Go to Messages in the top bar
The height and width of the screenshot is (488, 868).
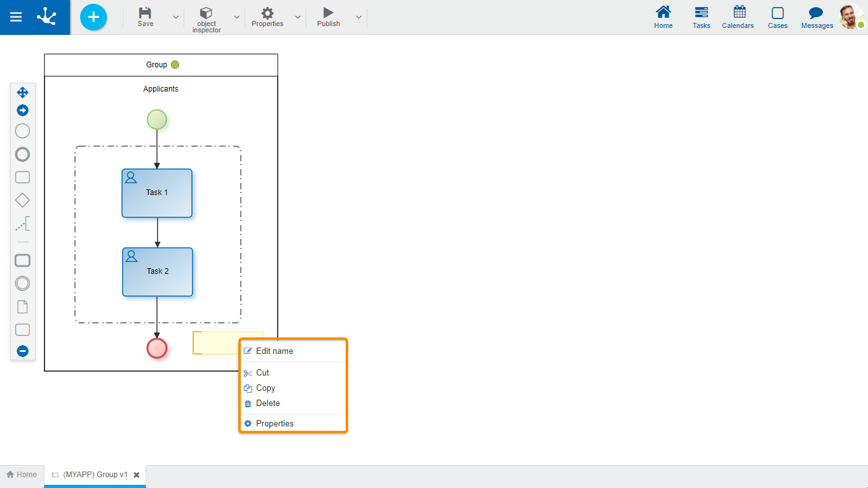(817, 17)
